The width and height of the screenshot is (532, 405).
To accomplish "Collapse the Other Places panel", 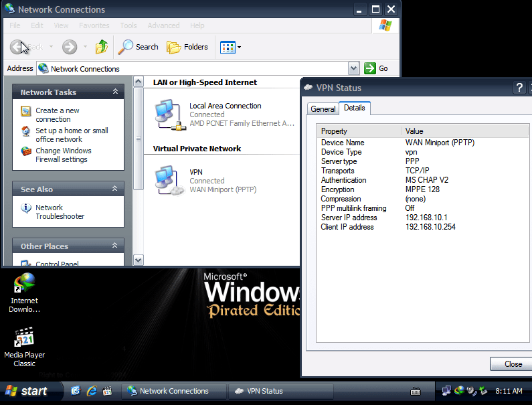I will click(x=115, y=246).
